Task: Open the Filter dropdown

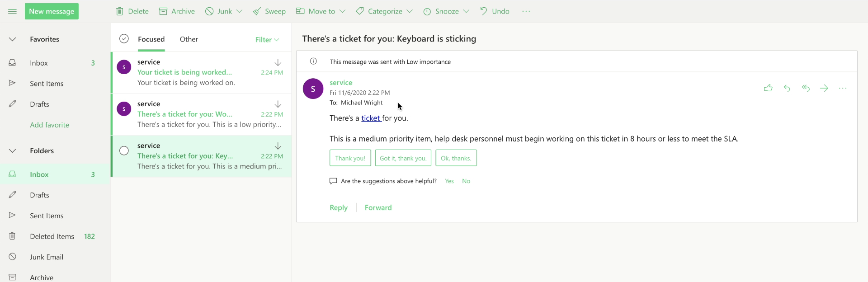Action: (266, 39)
